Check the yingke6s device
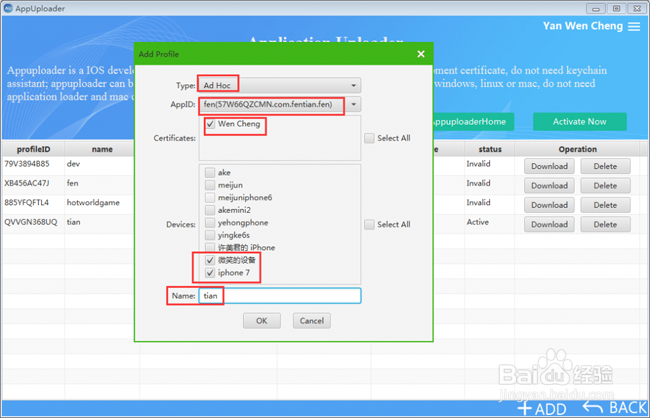 pos(210,235)
